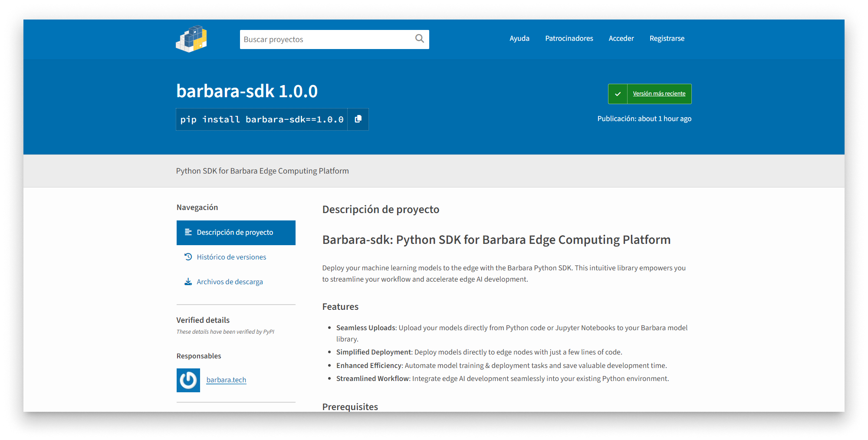Click the PyPI cubes logo

point(191,39)
